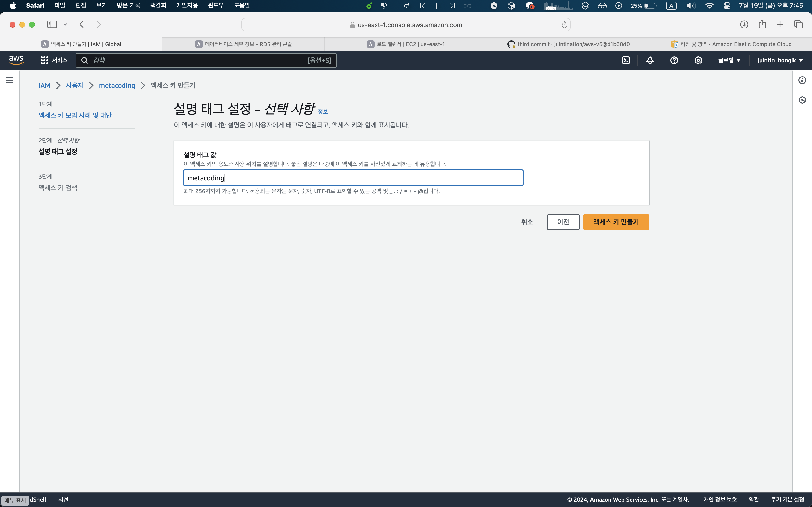Image resolution: width=812 pixels, height=507 pixels.
Task: Open the metacoding breadcrumb link
Action: pos(117,85)
